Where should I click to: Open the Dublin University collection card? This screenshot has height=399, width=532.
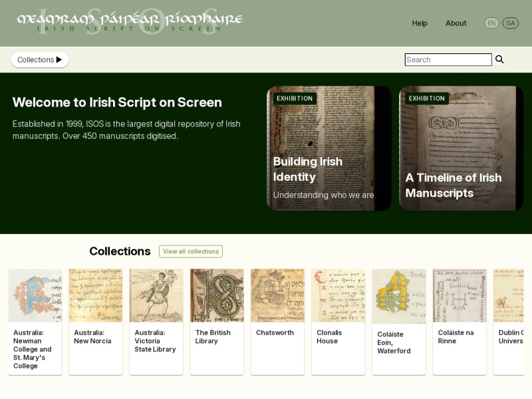click(509, 322)
